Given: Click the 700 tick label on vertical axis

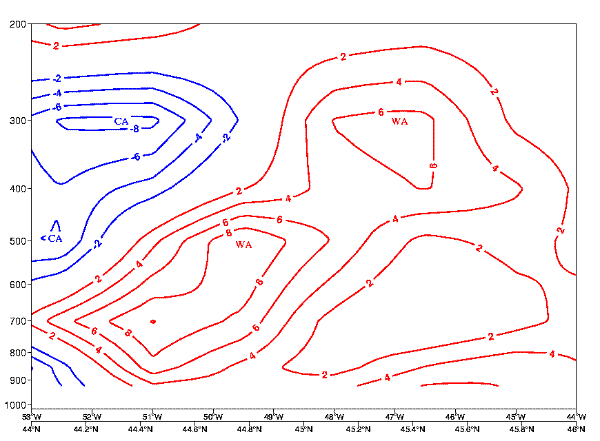Looking at the screenshot, I should [17, 321].
